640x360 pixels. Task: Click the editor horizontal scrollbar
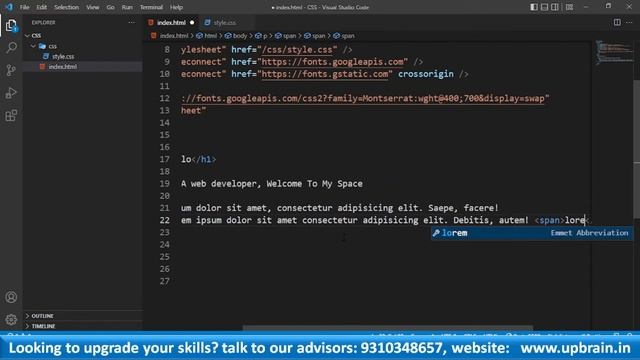pyautogui.click(x=387, y=327)
